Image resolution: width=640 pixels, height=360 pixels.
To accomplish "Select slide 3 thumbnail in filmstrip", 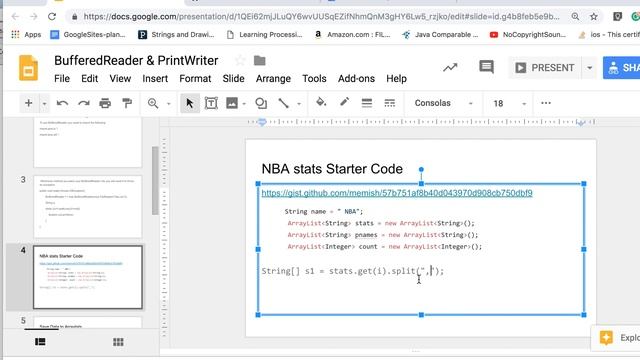I will 88,207.
